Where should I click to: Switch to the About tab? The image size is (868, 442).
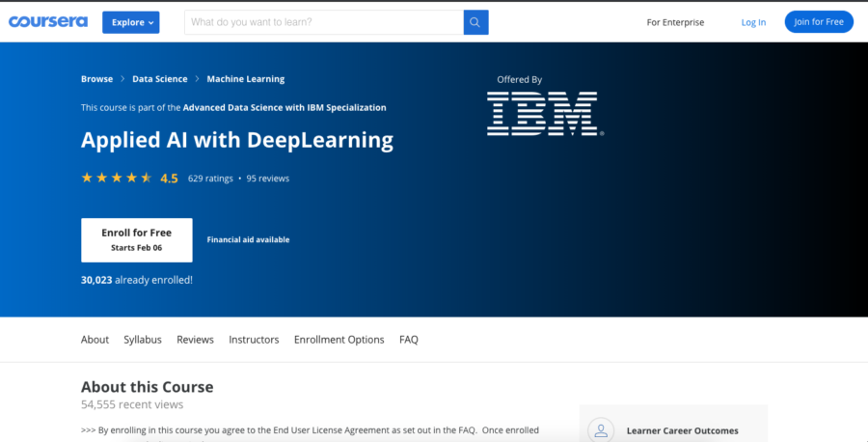[x=95, y=340]
